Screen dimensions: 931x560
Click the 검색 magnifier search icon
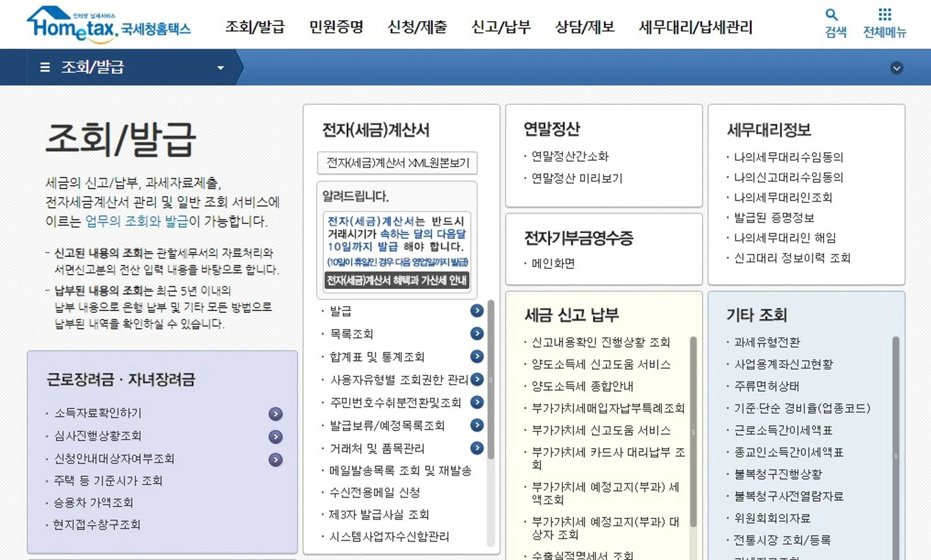coord(831,15)
